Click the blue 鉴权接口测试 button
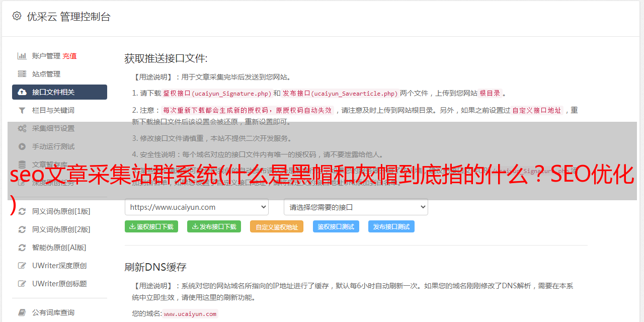The width and height of the screenshot is (644, 322). (336, 226)
